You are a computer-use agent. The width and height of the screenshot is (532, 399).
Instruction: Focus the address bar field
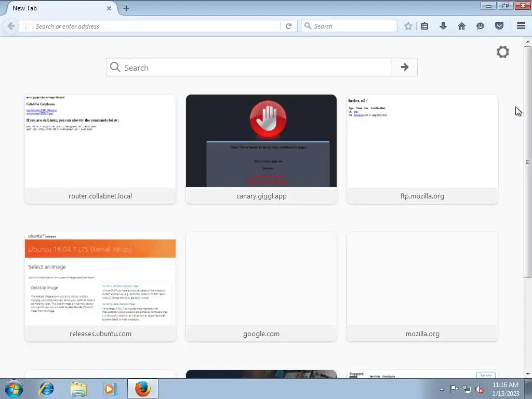tap(156, 26)
